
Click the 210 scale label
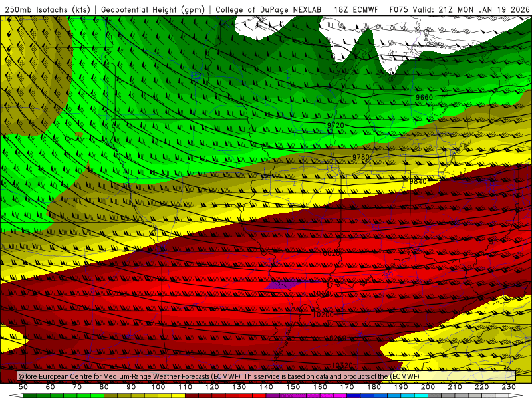pos(455,387)
